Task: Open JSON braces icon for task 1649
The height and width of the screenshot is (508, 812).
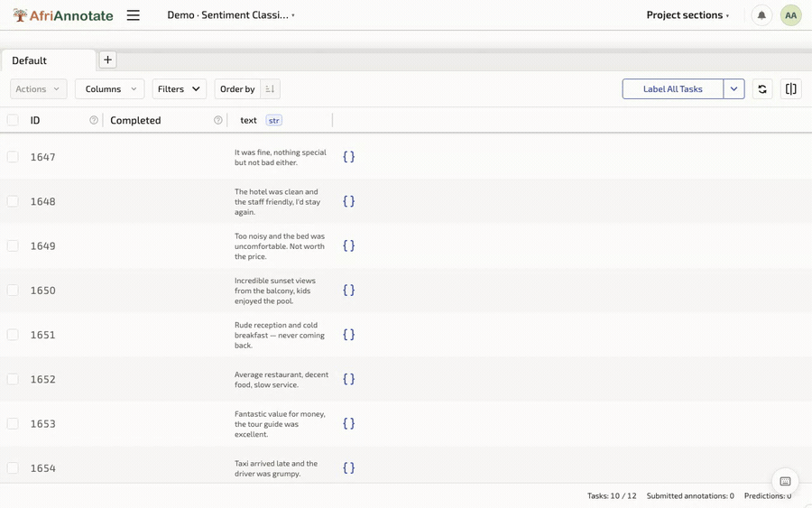Action: [x=348, y=245]
